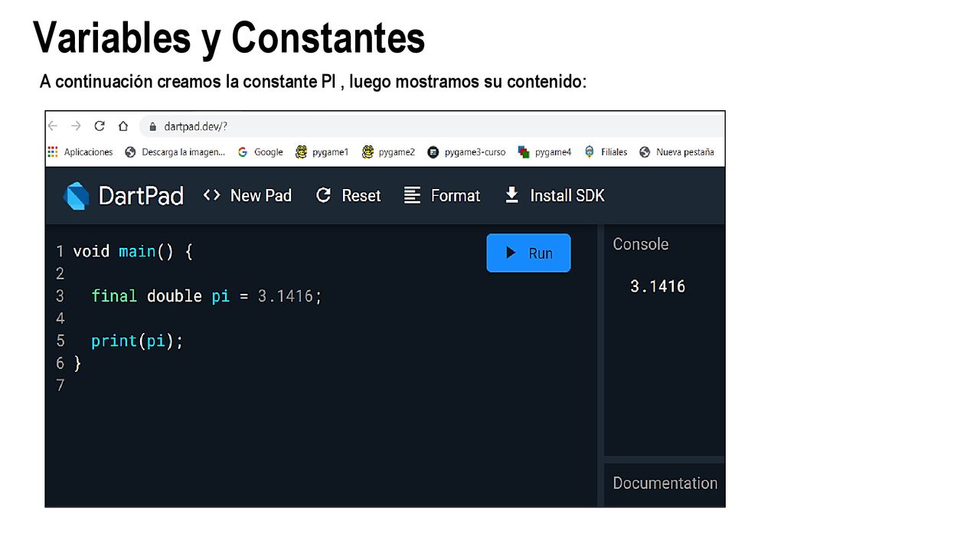Viewport: 980px width, 551px height.
Task: Click the Install SDK button
Action: point(554,196)
